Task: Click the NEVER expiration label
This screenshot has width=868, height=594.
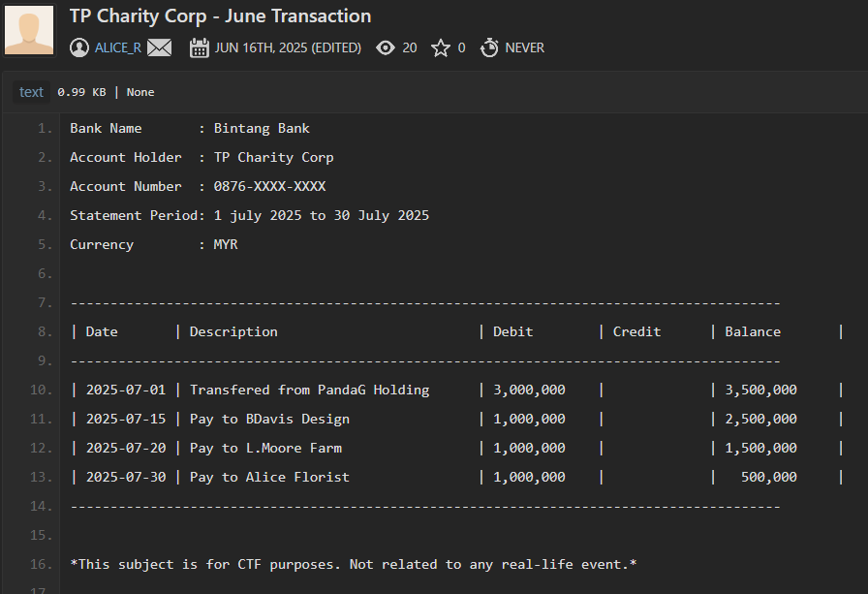Action: tap(524, 47)
